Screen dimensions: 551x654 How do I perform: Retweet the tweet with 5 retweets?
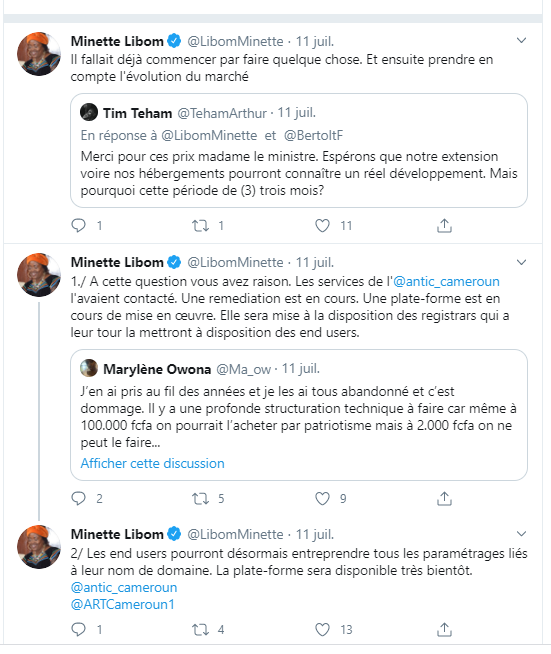(200, 498)
